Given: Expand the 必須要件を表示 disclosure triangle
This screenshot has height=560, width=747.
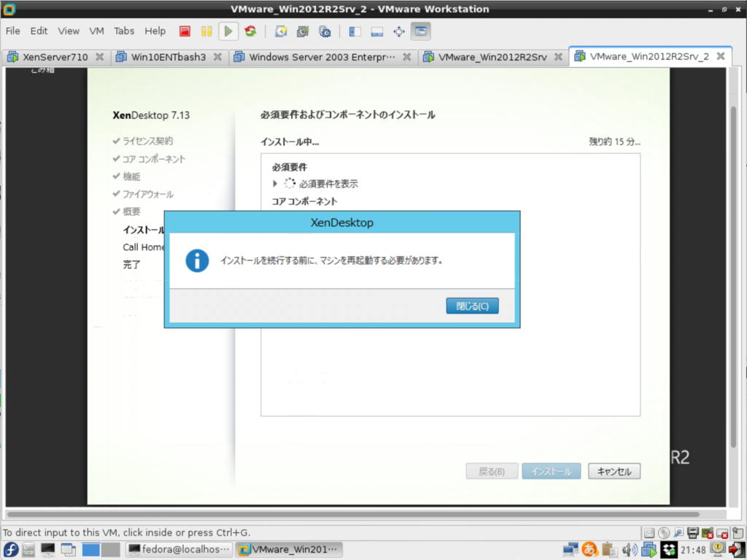Looking at the screenshot, I should [275, 183].
